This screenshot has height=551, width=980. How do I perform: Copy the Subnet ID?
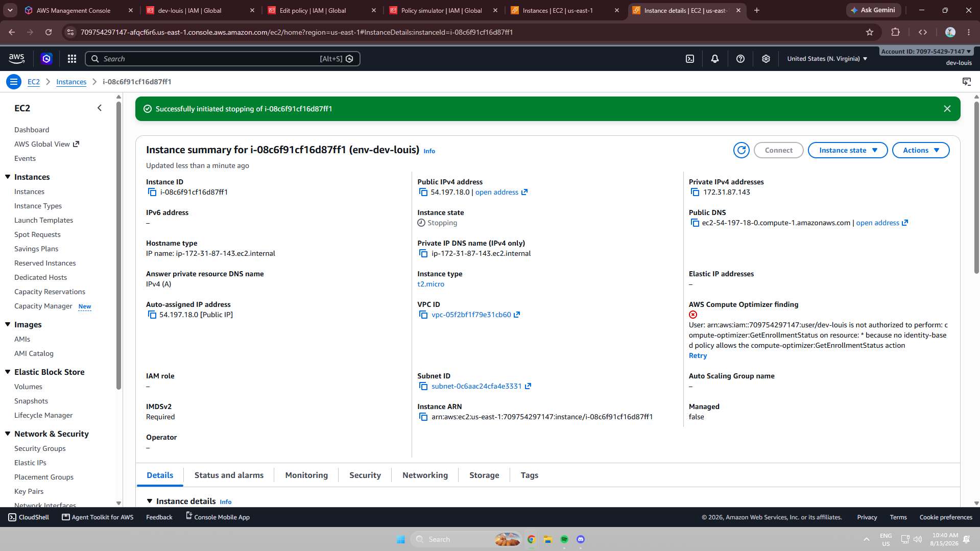pos(423,387)
